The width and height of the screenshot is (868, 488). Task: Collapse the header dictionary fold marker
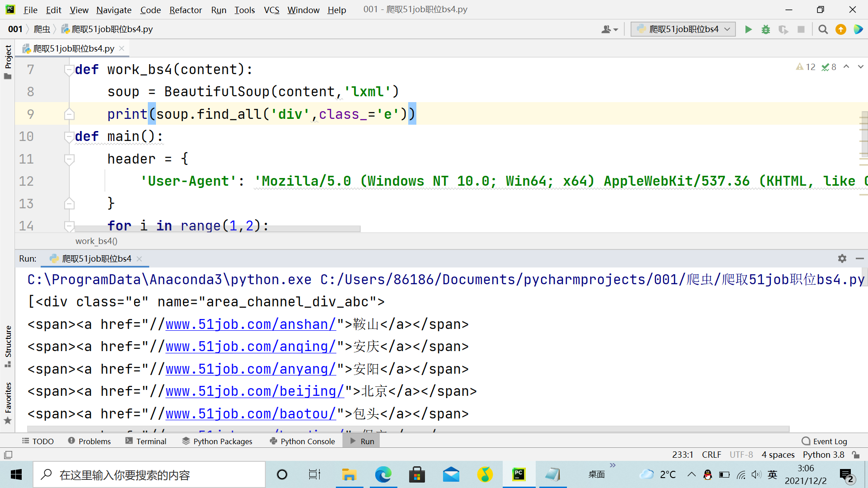69,159
